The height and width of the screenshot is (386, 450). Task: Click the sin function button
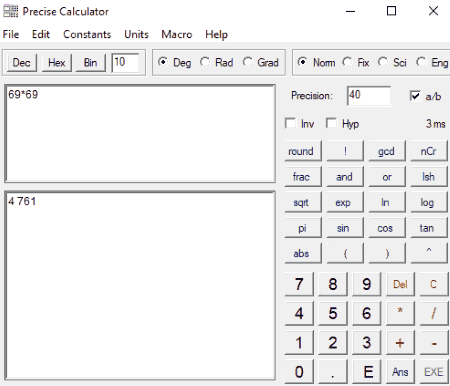coord(345,228)
